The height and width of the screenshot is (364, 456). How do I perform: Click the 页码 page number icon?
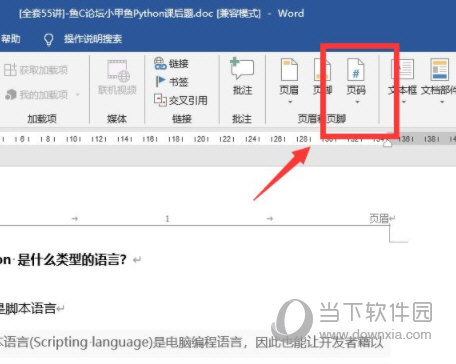click(x=356, y=70)
